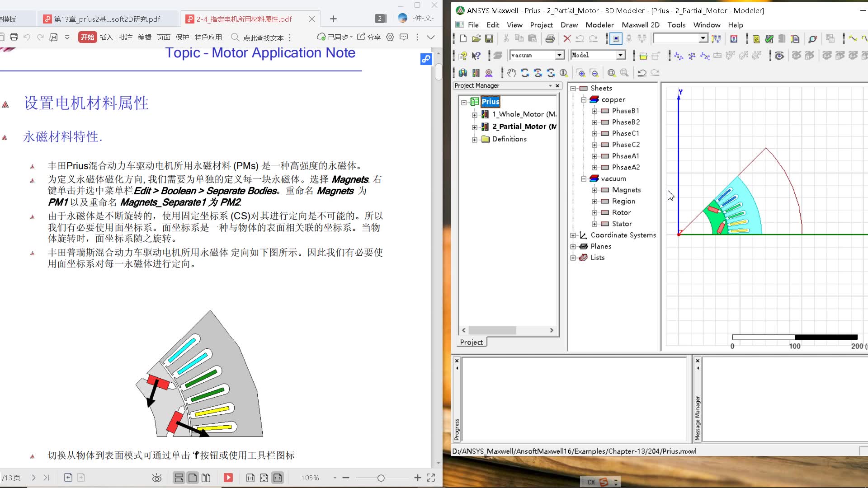This screenshot has height=488, width=868.
Task: Open the Model dropdown in Maxwell toolbar
Action: [621, 55]
